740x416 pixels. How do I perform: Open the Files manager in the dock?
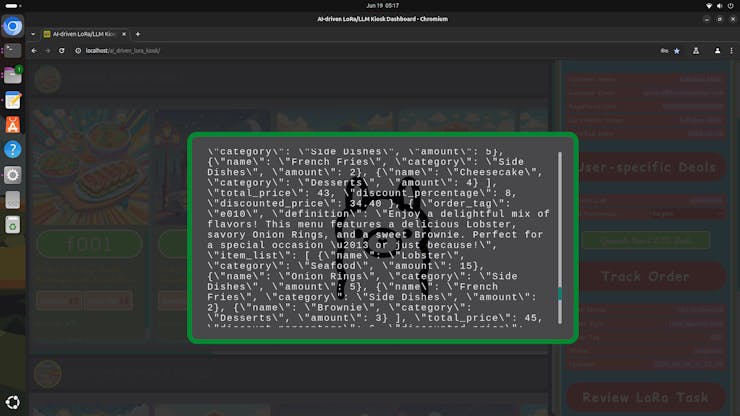13,75
